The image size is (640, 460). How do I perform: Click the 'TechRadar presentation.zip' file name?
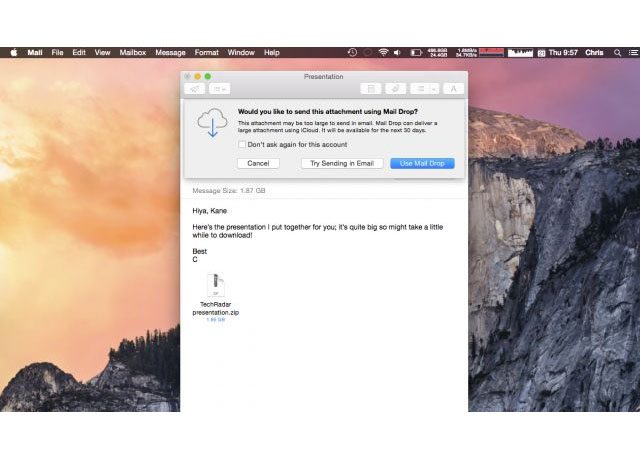pos(216,308)
